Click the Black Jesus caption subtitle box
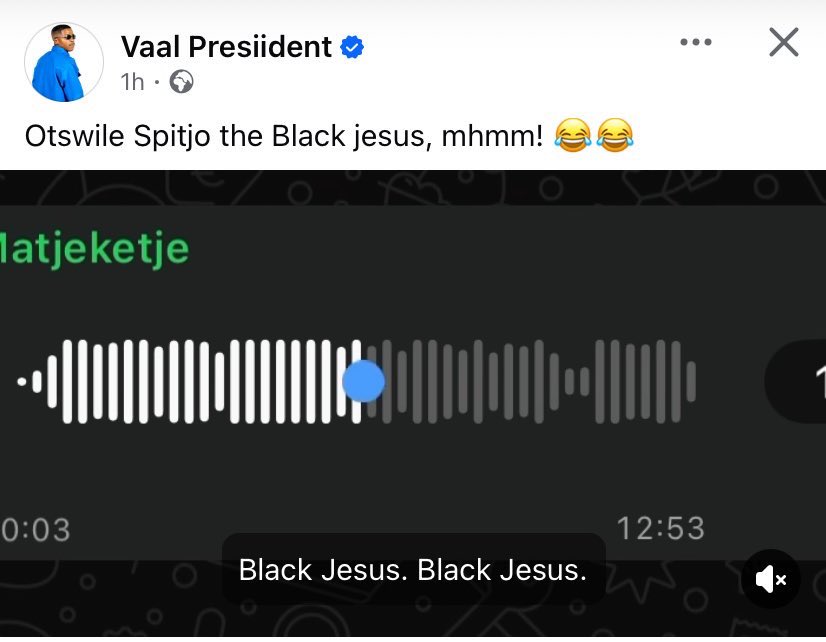Viewport: 826px width, 642px height. pyautogui.click(x=414, y=569)
